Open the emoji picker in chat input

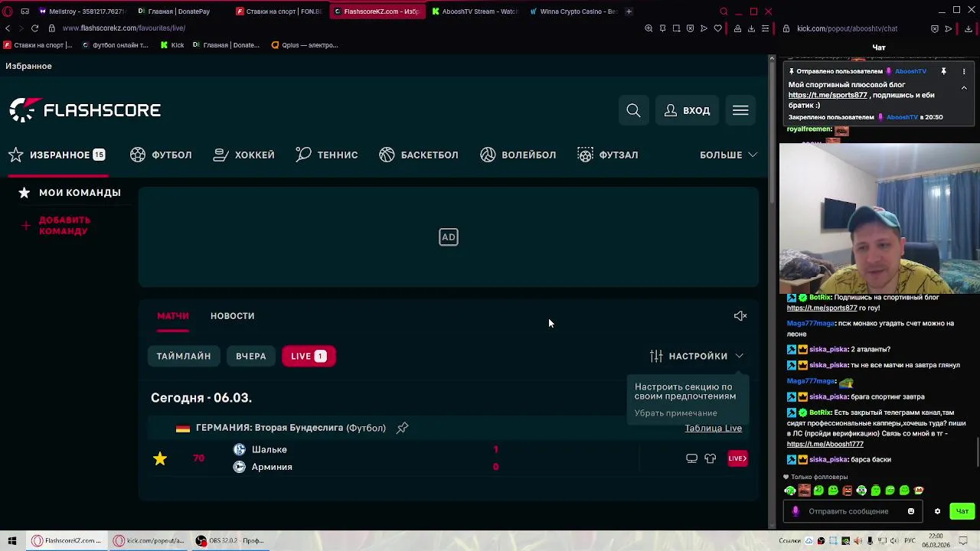(911, 511)
